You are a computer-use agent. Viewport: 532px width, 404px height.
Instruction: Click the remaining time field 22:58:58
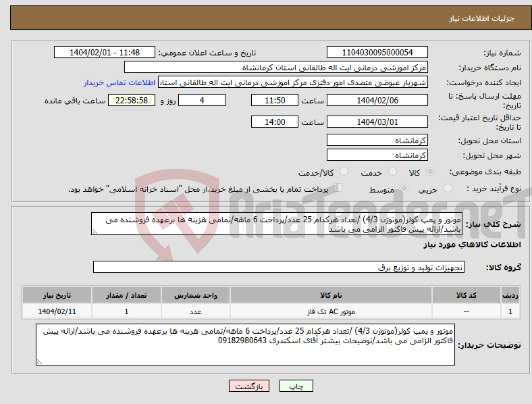[132, 100]
